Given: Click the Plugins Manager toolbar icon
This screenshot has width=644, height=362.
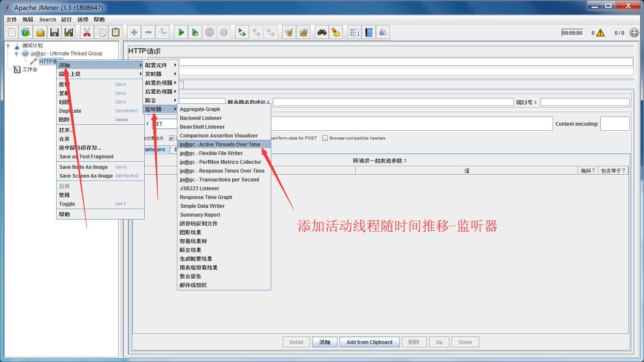Looking at the screenshot, I should point(383,32).
